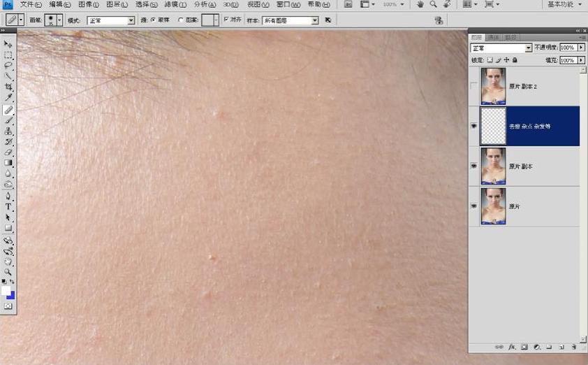This screenshot has width=588, height=365.
Task: Select the Clone Stamp tool
Action: click(x=8, y=131)
